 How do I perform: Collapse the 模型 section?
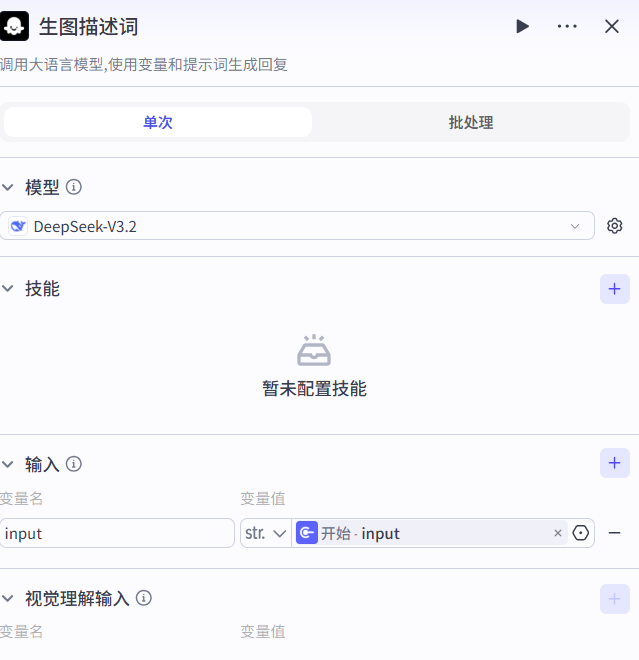pyautogui.click(x=8, y=187)
